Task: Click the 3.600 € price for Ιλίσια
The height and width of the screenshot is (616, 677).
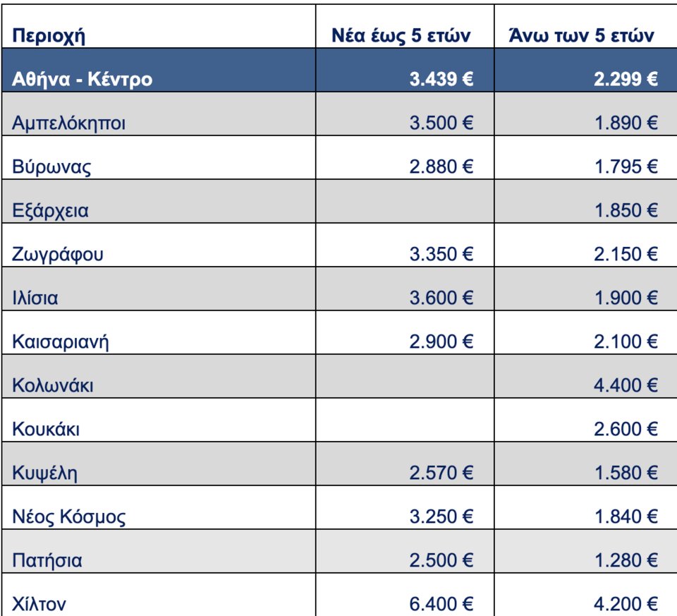Action: (441, 298)
